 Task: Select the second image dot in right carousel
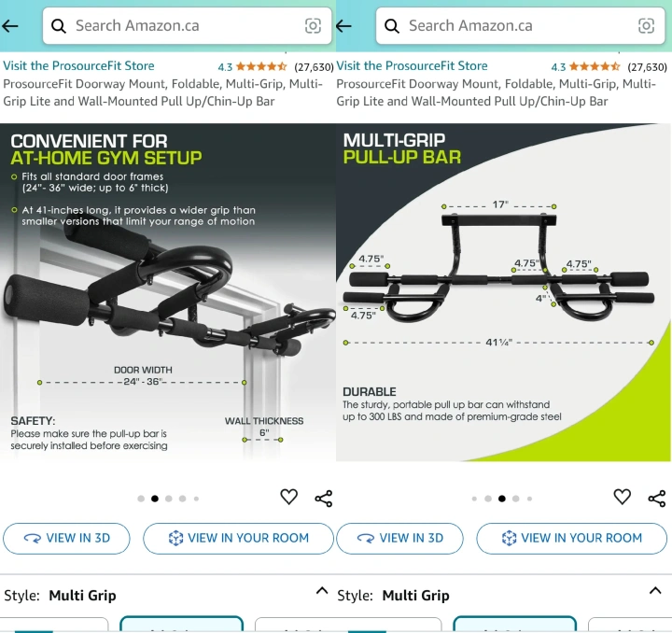(x=488, y=499)
